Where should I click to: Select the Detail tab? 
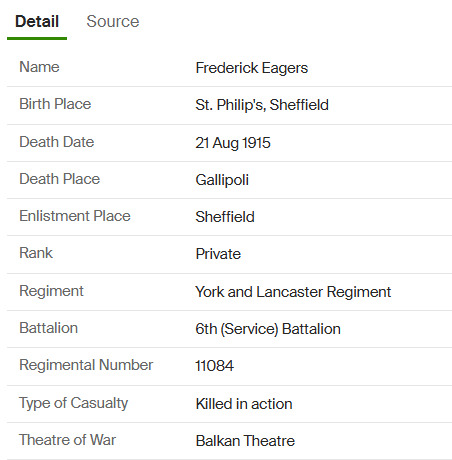tap(37, 22)
